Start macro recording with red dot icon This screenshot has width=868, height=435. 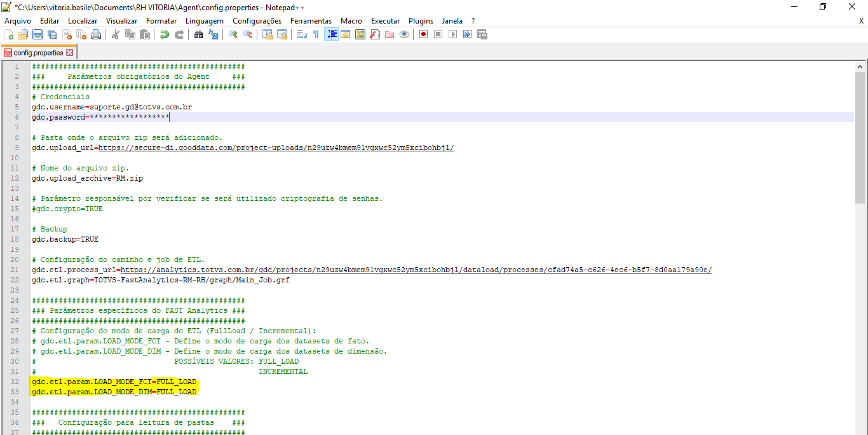pyautogui.click(x=423, y=34)
